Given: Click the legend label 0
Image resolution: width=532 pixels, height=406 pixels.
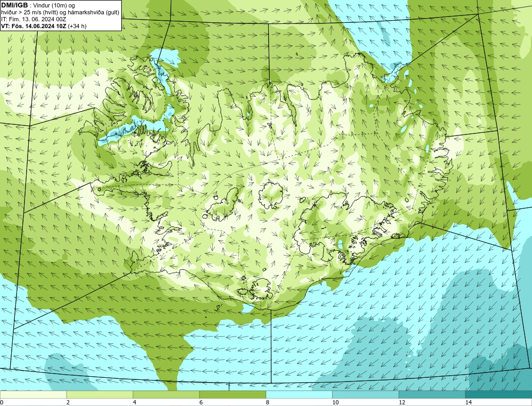Looking at the screenshot, I should tap(2, 402).
